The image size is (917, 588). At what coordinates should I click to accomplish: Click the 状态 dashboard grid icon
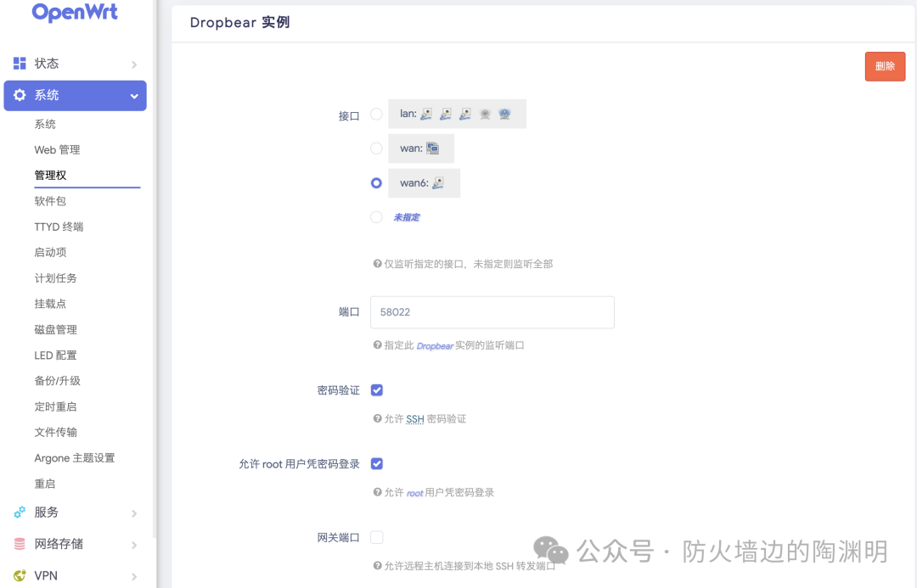[20, 63]
